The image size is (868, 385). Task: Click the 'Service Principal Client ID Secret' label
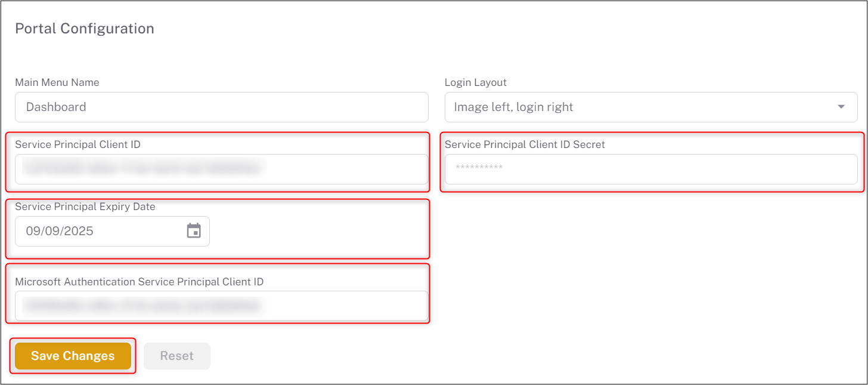(525, 144)
